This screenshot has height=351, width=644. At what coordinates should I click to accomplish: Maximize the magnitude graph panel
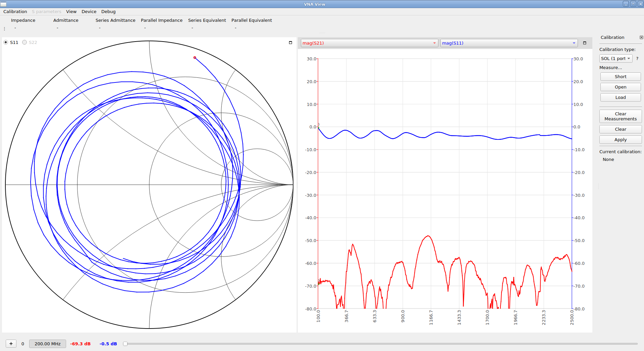[585, 43]
